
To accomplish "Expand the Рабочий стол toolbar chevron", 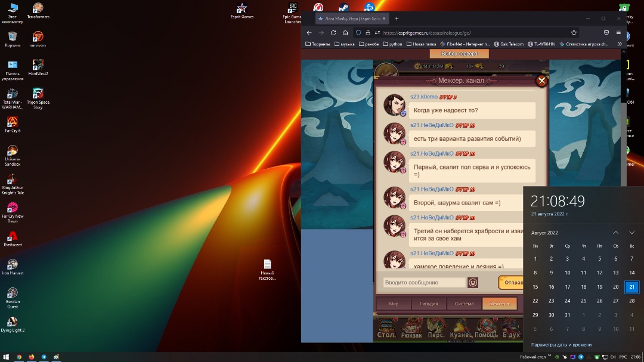I will coord(550,356).
